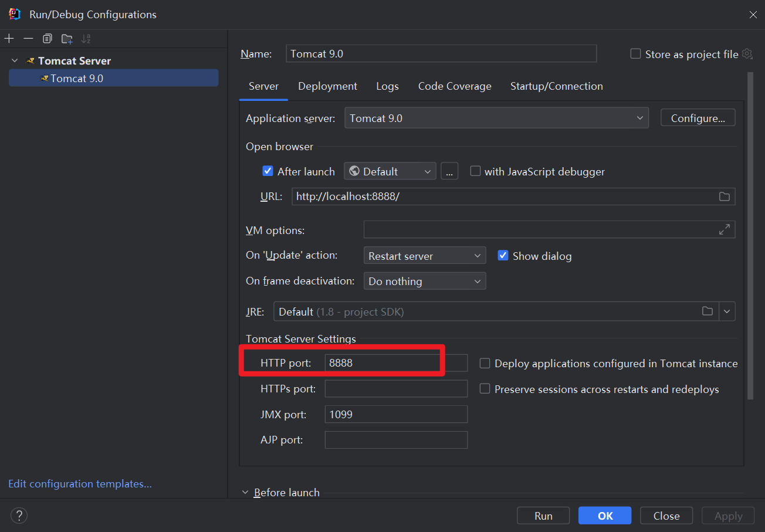Click the Name input field
The height and width of the screenshot is (532, 765).
tap(441, 53)
